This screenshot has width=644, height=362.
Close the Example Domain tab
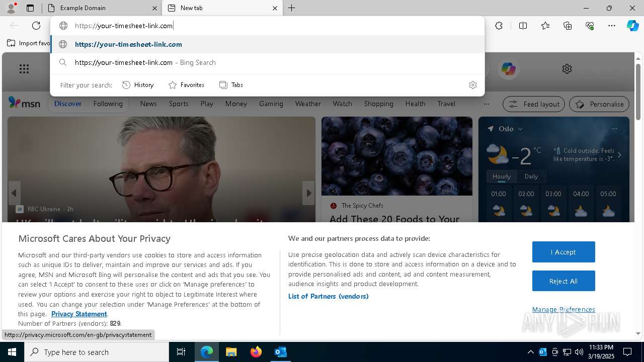click(x=154, y=8)
